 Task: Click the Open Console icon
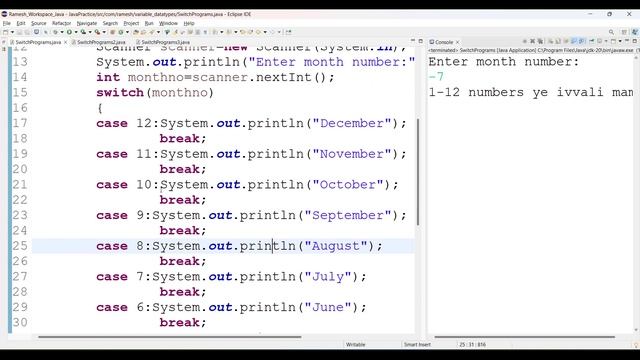tap(613, 41)
